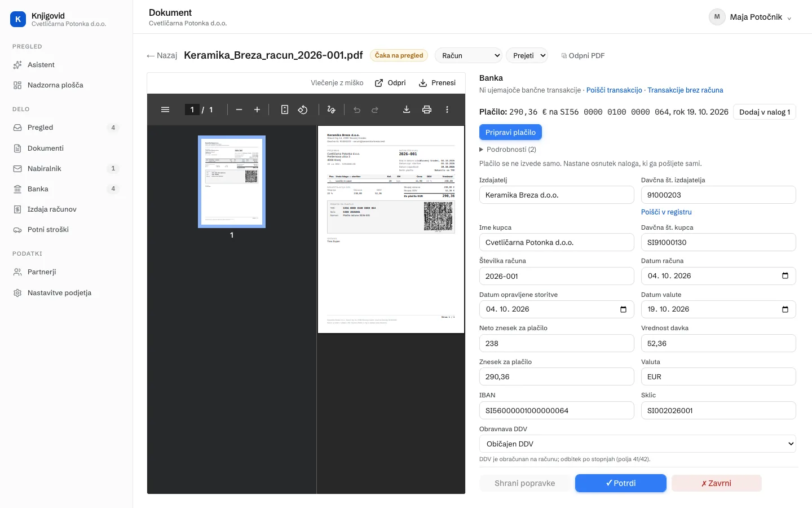Click the Nadzorna plošča dashboard icon
This screenshot has height=508, width=812.
click(x=17, y=85)
